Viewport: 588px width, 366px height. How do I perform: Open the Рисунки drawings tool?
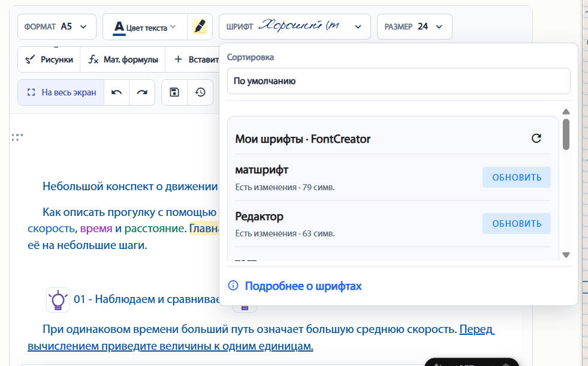(x=49, y=59)
